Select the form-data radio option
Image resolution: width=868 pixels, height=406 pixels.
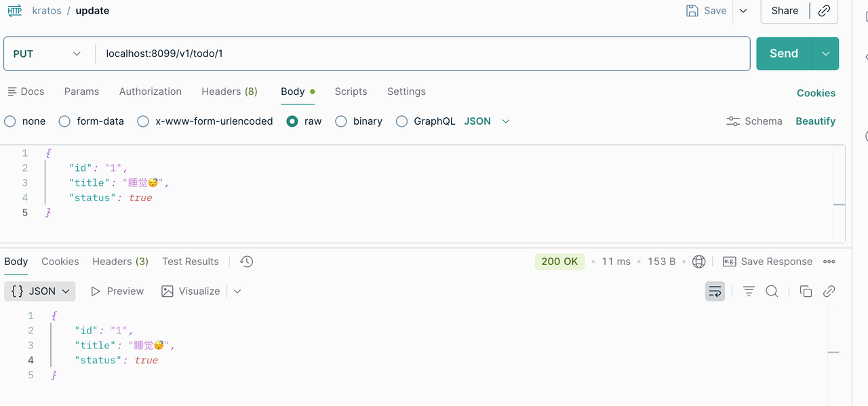64,121
